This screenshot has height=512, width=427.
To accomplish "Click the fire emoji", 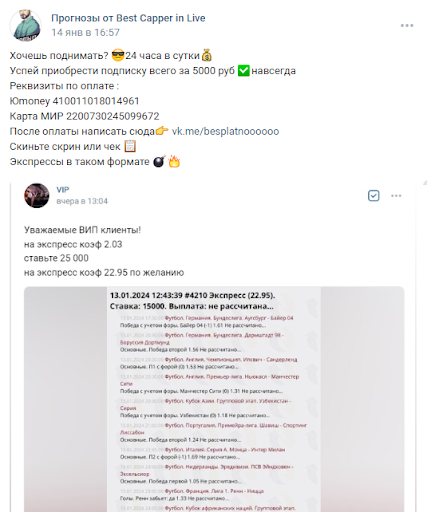I will tap(174, 162).
